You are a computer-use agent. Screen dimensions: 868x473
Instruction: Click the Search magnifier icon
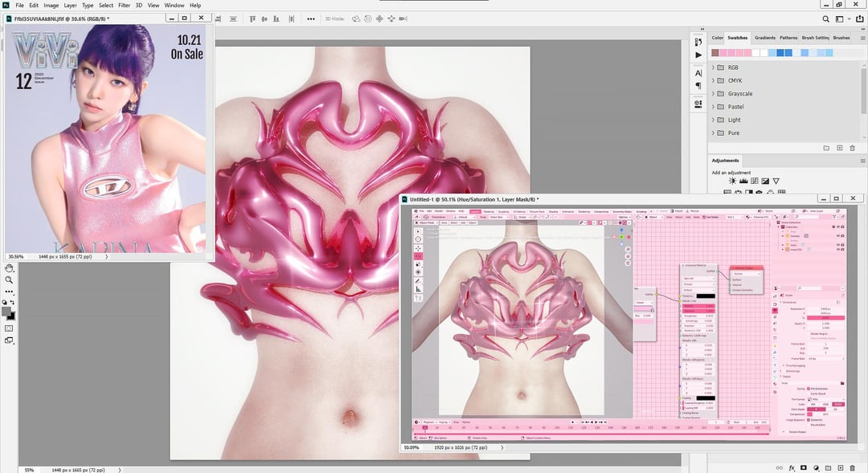click(x=825, y=18)
